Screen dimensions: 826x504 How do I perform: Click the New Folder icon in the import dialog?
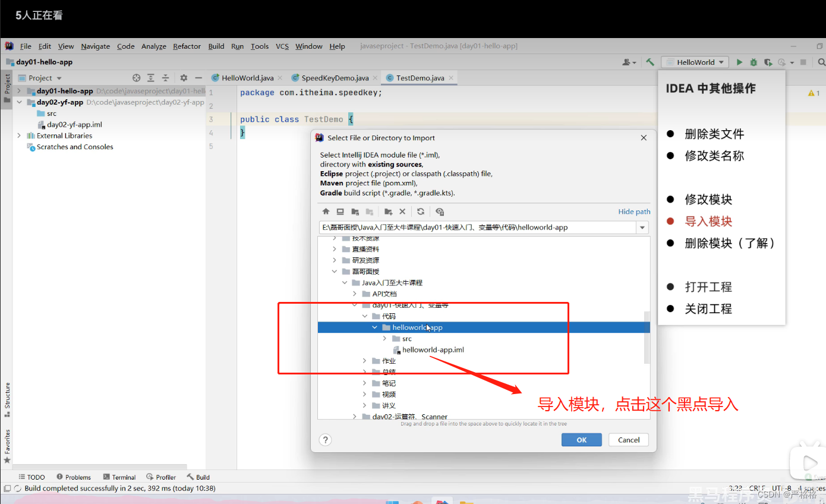pyautogui.click(x=388, y=212)
